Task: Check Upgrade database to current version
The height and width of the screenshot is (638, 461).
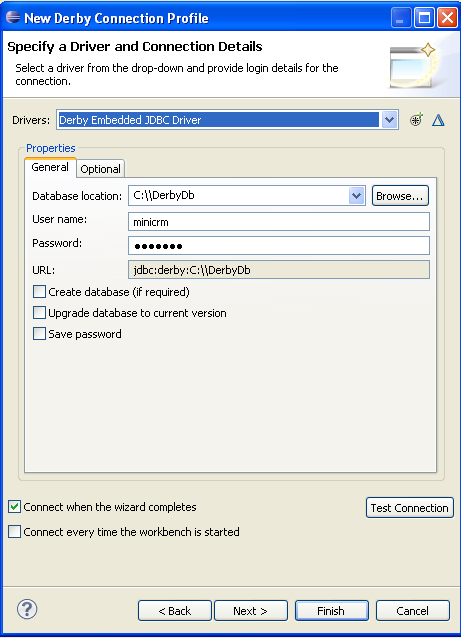Action: pos(39,312)
